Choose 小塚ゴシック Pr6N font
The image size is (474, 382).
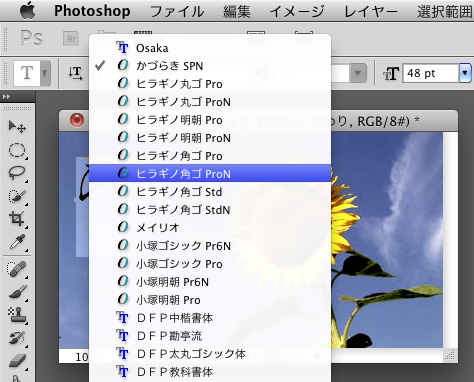tap(210, 246)
